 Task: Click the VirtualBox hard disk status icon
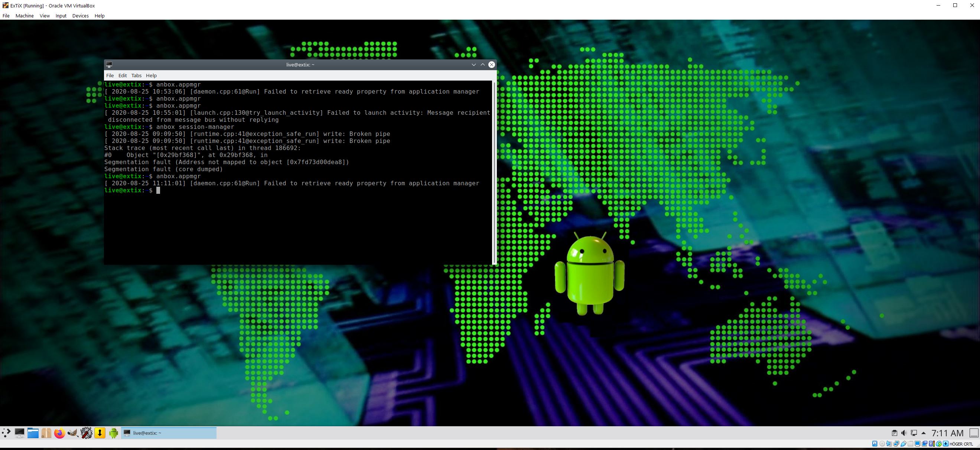pyautogui.click(x=875, y=444)
